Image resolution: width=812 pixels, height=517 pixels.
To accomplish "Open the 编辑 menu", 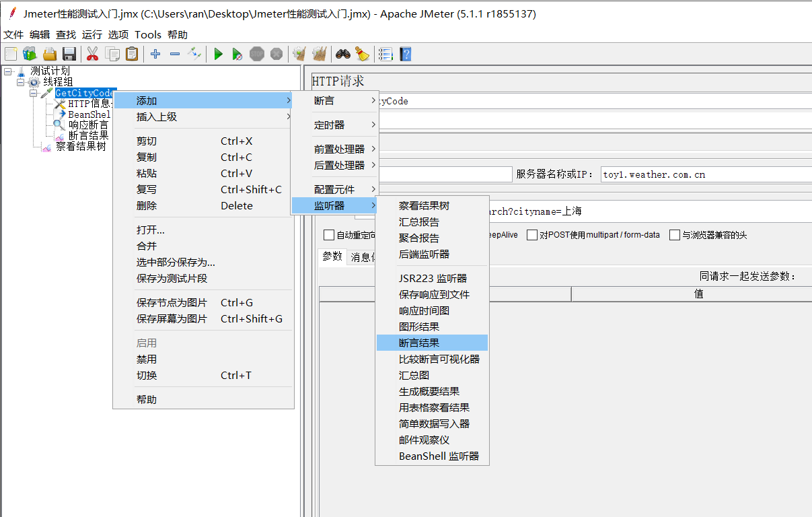I will (40, 35).
